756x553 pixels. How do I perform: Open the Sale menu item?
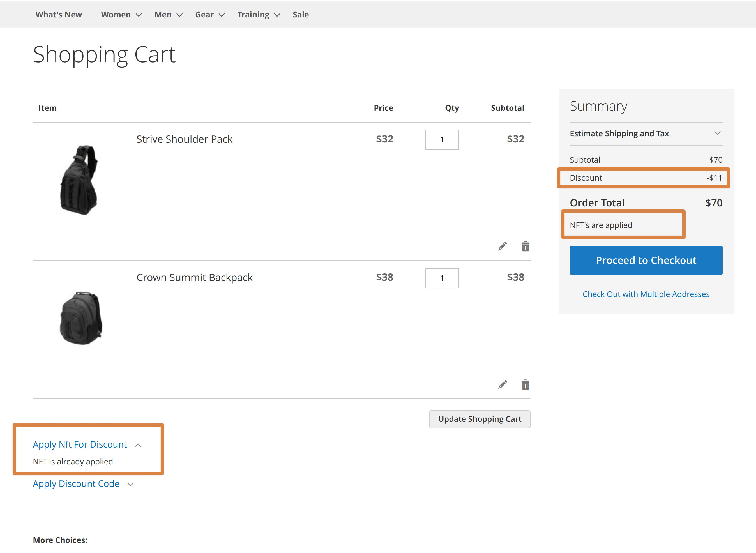[301, 15]
